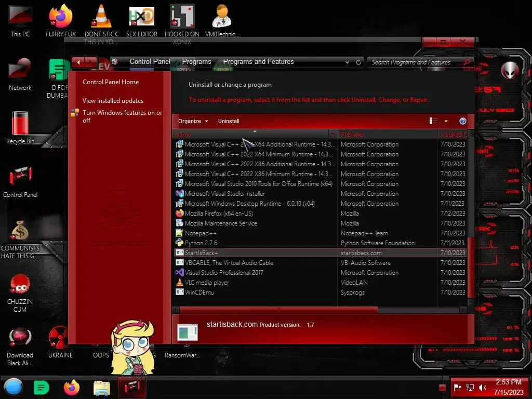Click Action Center flag tray icon
Viewport: 532px width, 399px height.
tap(457, 387)
